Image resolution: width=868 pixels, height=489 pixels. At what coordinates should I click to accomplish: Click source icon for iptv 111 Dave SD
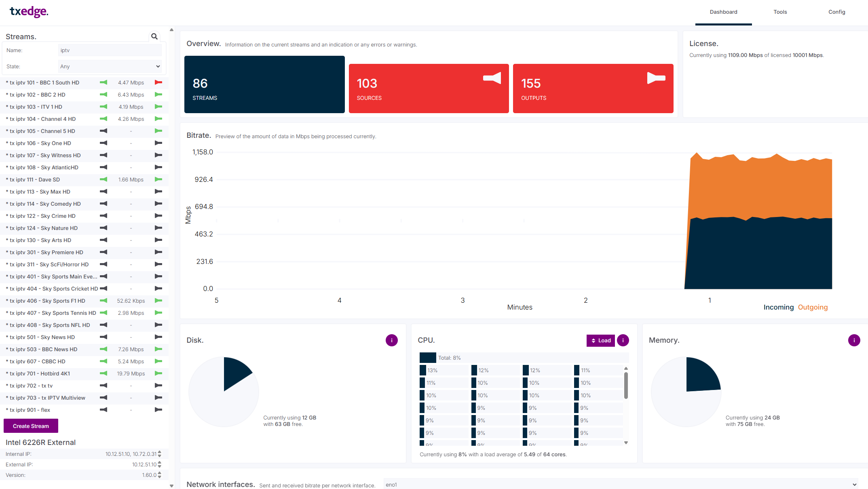[103, 179]
